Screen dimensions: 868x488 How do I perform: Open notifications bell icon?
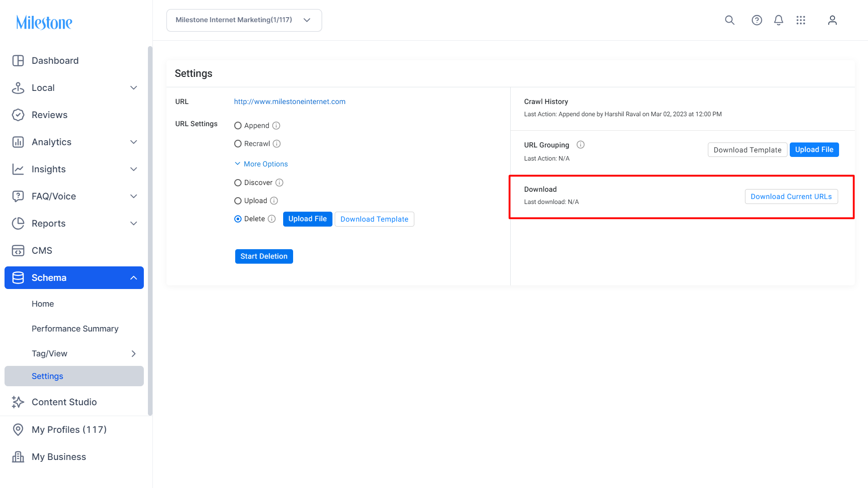pyautogui.click(x=778, y=20)
